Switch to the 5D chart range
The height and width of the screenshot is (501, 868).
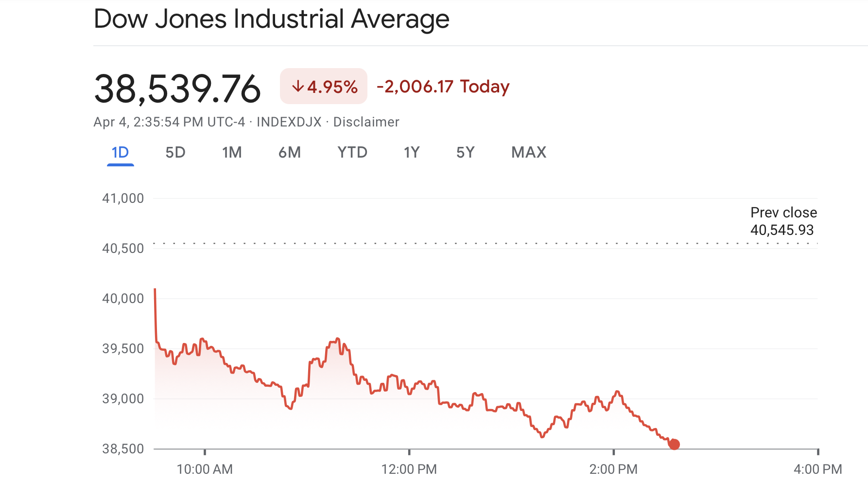tap(175, 153)
